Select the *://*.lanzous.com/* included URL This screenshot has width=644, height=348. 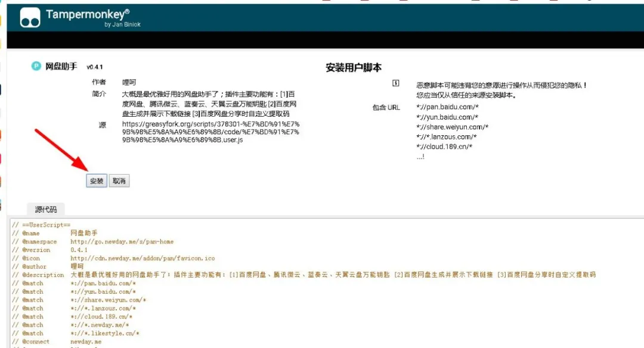[447, 136]
